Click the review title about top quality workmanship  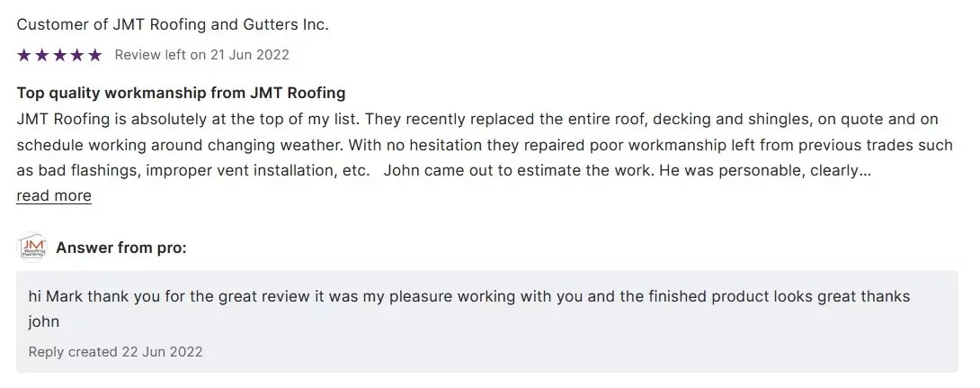[181, 93]
